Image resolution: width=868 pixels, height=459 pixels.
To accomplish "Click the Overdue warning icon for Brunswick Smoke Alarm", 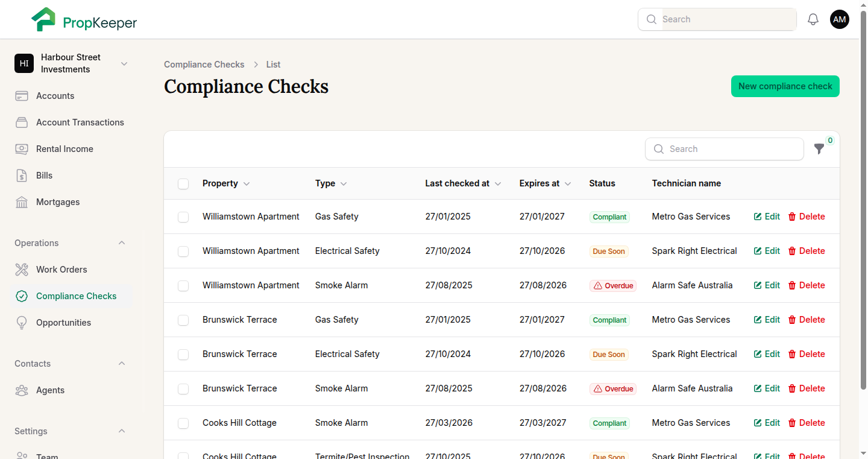I will (598, 389).
